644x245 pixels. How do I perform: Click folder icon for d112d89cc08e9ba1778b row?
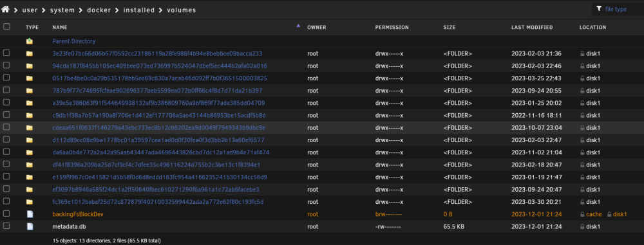click(29, 140)
